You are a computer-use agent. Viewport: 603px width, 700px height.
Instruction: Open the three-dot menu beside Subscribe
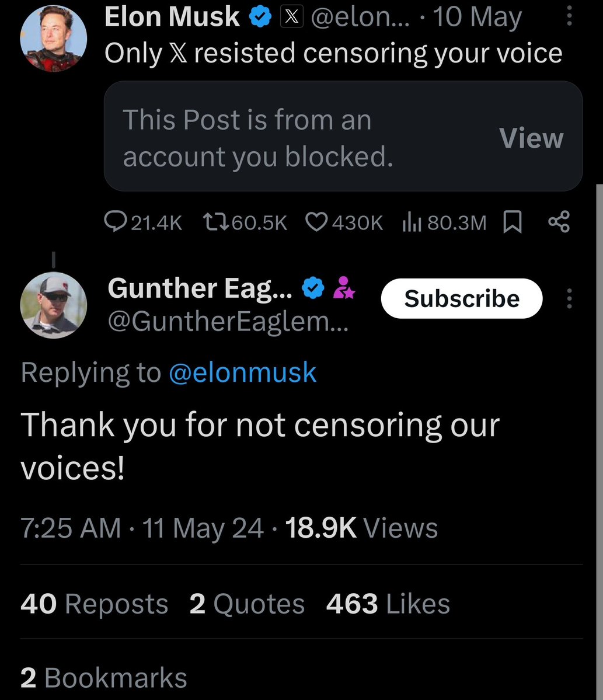point(569,298)
